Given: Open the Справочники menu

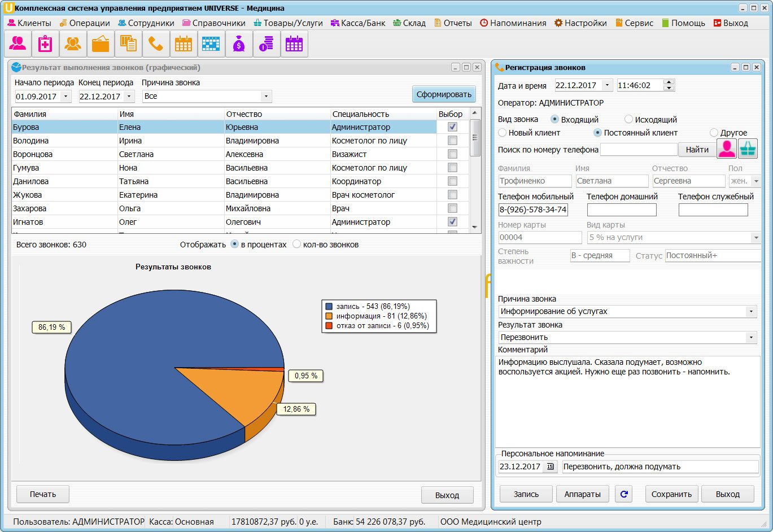Looking at the screenshot, I should tap(213, 23).
